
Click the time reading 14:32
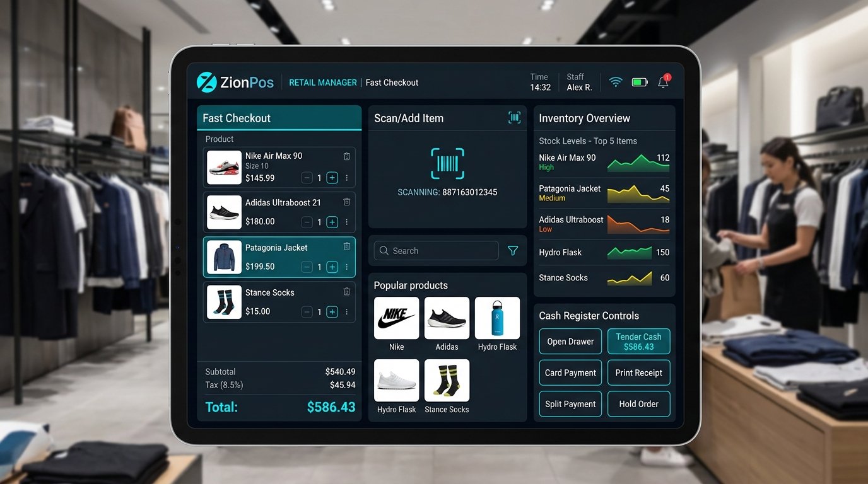(x=540, y=88)
